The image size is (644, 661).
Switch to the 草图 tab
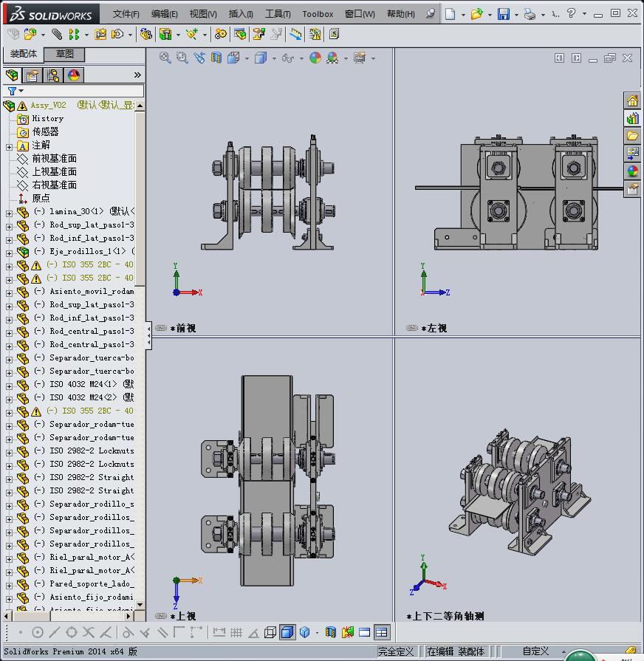click(64, 54)
